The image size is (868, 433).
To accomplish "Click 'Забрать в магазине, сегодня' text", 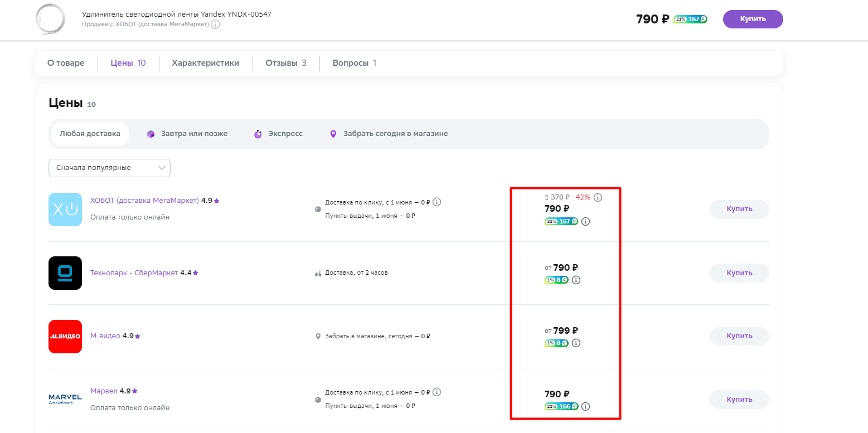I will coord(368,336).
